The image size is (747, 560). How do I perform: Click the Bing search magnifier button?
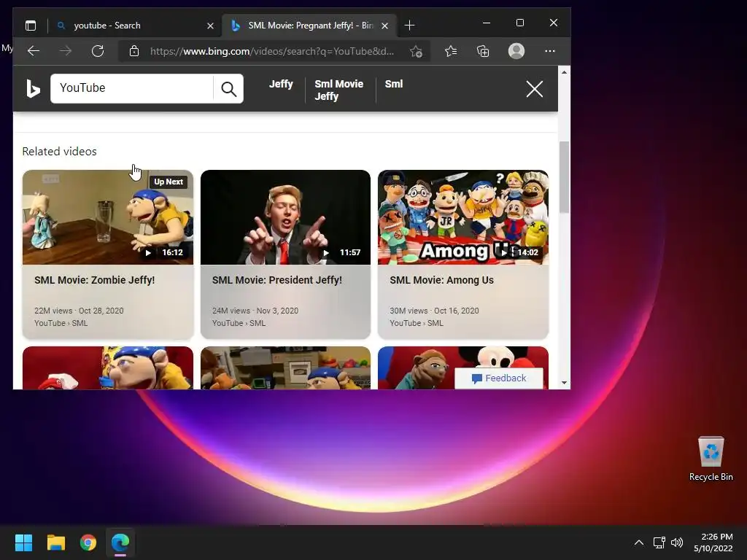point(228,88)
